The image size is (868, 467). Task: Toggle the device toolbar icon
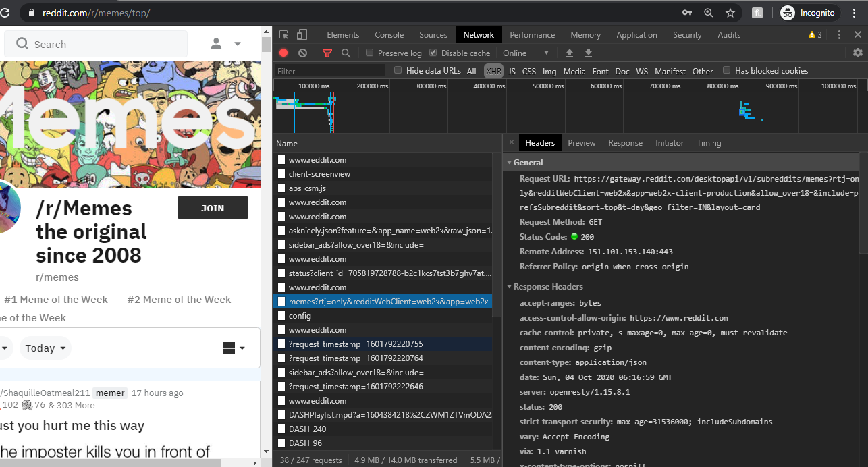[302, 35]
